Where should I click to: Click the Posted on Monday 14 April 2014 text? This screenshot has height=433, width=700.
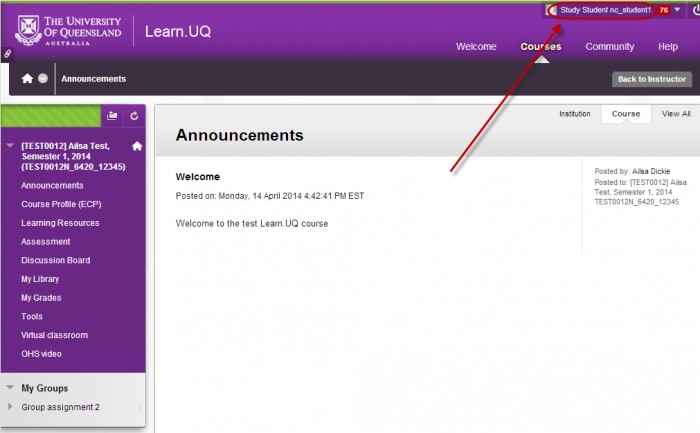click(270, 196)
